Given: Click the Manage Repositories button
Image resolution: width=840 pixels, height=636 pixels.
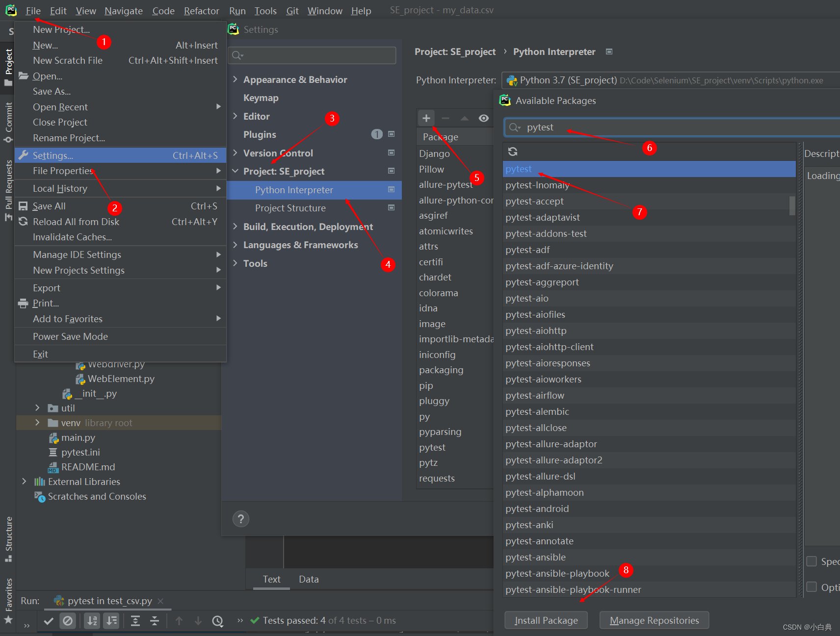Looking at the screenshot, I should click(x=654, y=620).
